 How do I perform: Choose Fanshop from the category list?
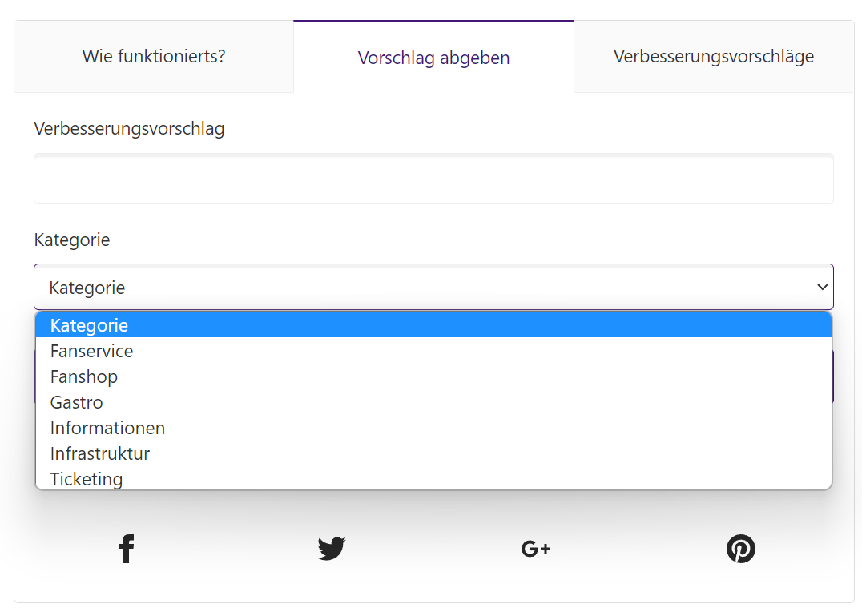pos(433,377)
